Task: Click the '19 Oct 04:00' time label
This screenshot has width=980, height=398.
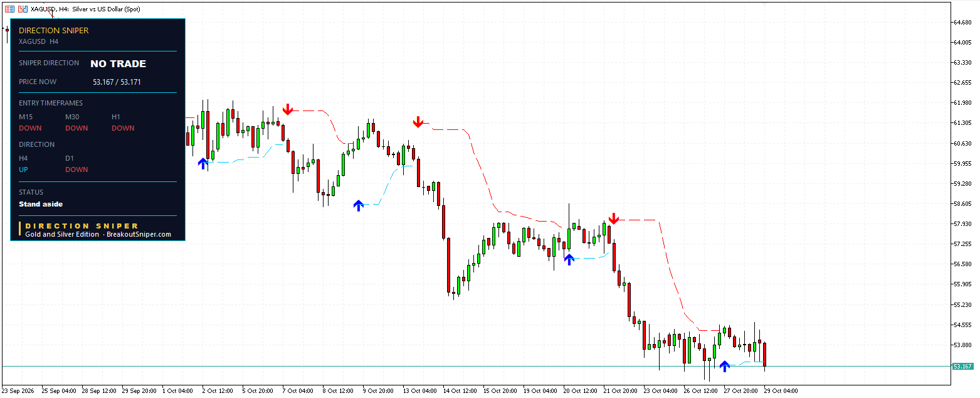Action: [540, 390]
